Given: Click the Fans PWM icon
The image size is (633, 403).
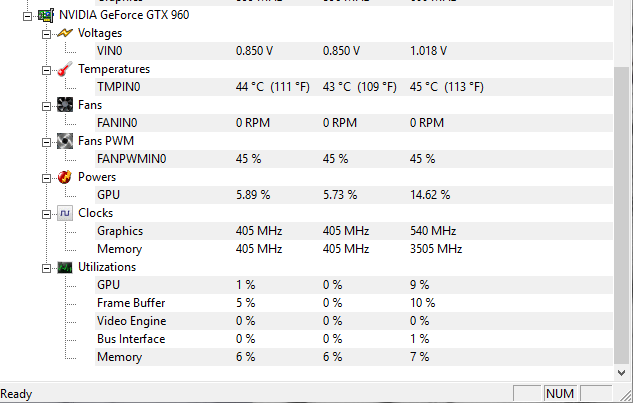Looking at the screenshot, I should pyautogui.click(x=65, y=141).
